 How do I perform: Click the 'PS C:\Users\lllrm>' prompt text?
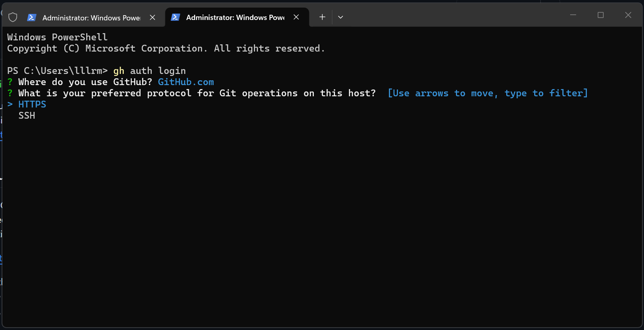click(57, 71)
